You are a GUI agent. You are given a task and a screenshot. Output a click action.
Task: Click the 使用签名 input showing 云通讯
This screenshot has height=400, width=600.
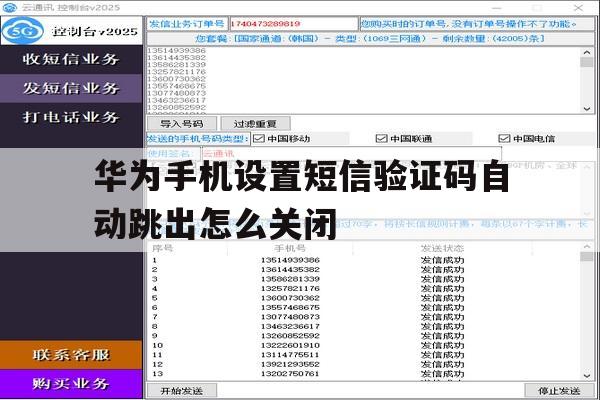(351, 154)
